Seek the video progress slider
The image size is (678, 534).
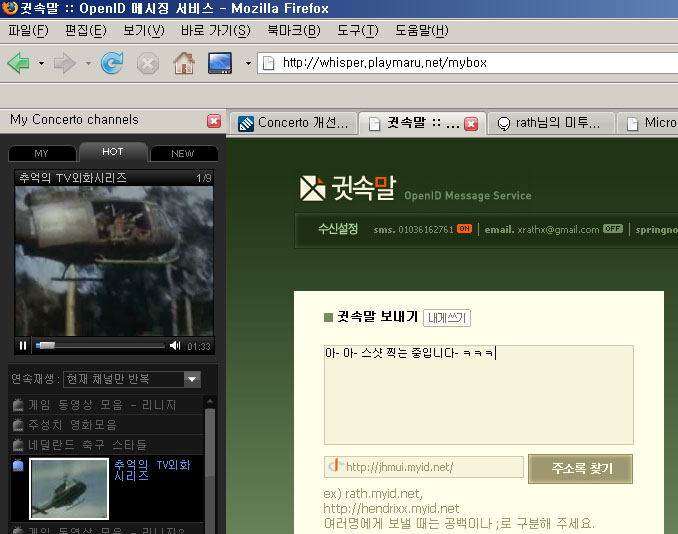(x=100, y=345)
